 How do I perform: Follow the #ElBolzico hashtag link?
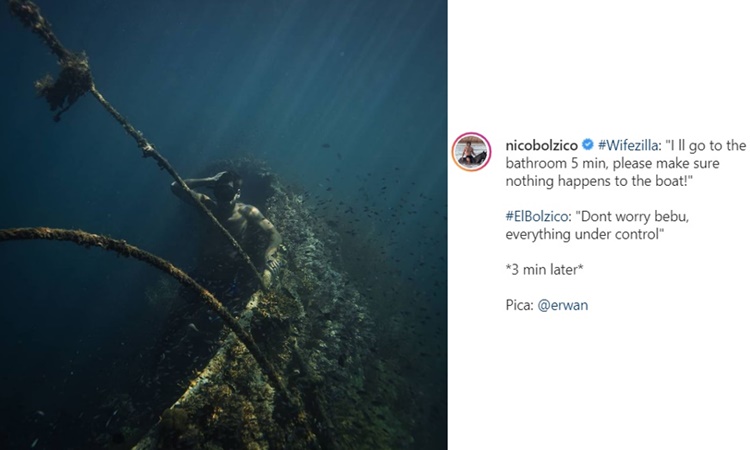537,216
